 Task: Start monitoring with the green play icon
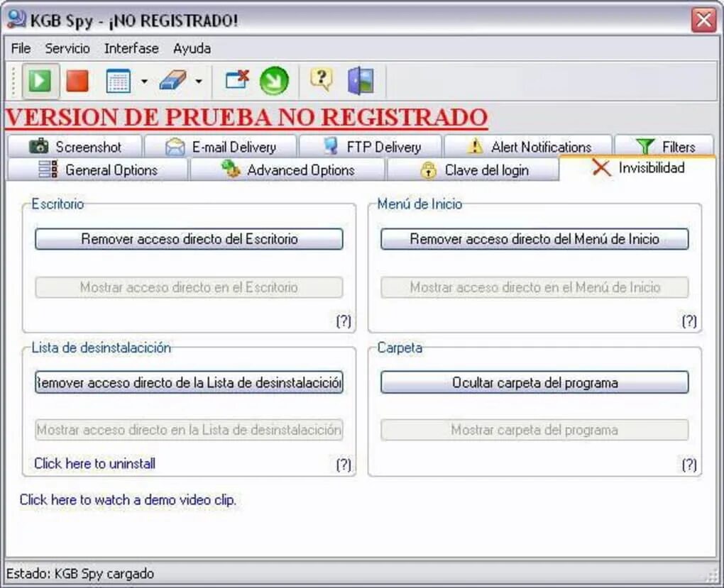(40, 82)
